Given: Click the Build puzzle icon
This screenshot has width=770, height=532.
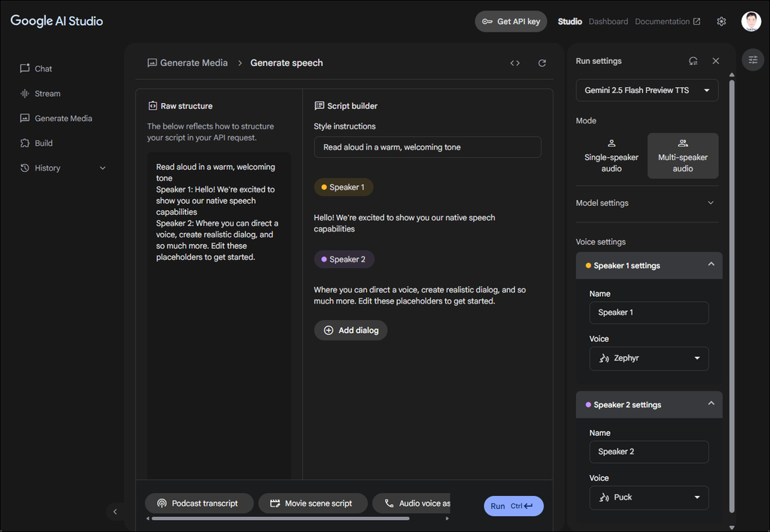Looking at the screenshot, I should coord(25,143).
